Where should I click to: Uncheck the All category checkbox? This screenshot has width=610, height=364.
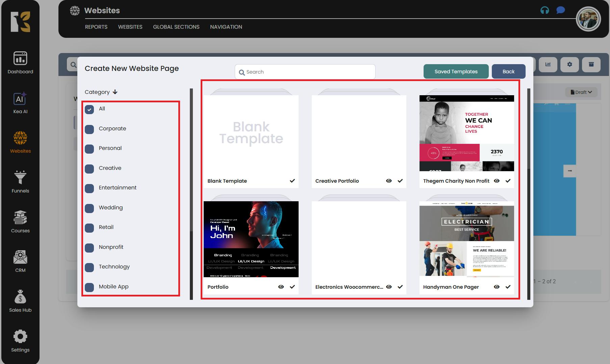tap(90, 109)
